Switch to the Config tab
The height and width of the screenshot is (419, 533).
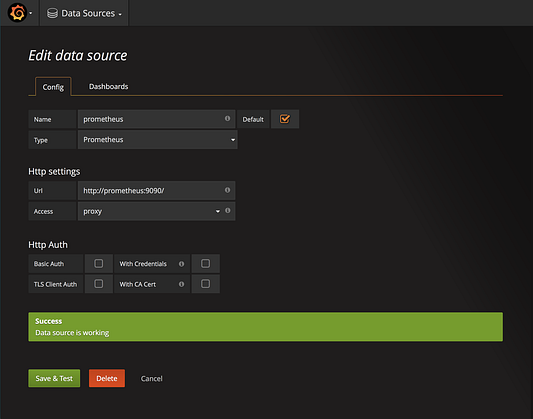tap(53, 87)
